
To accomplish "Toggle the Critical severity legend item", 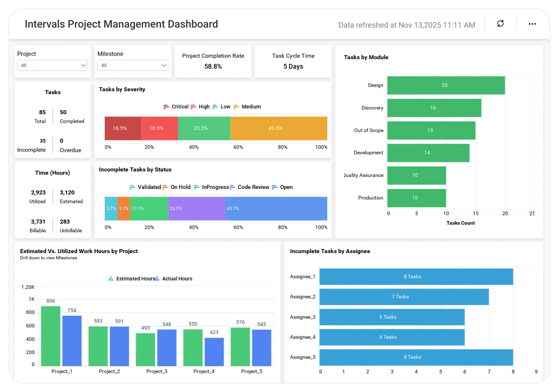I will (176, 106).
